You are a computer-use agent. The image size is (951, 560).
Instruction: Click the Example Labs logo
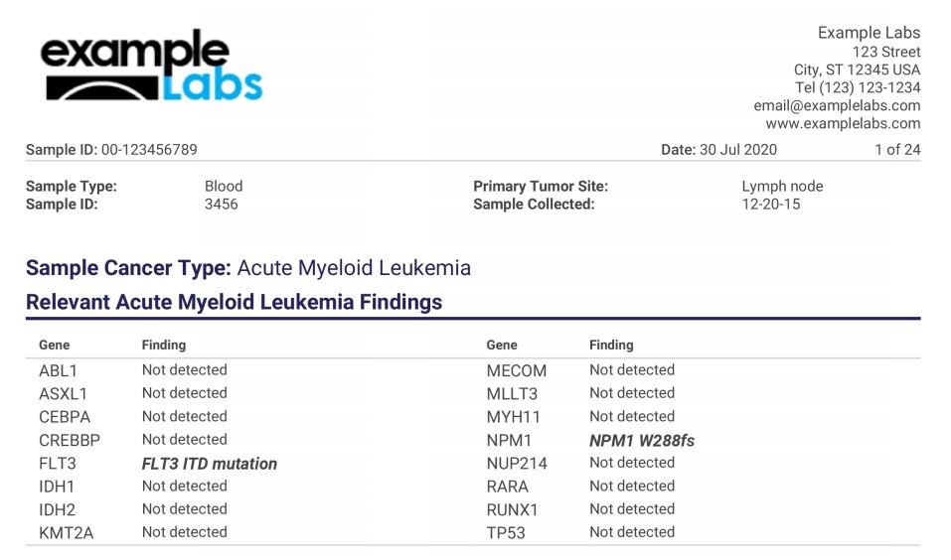coord(151,66)
